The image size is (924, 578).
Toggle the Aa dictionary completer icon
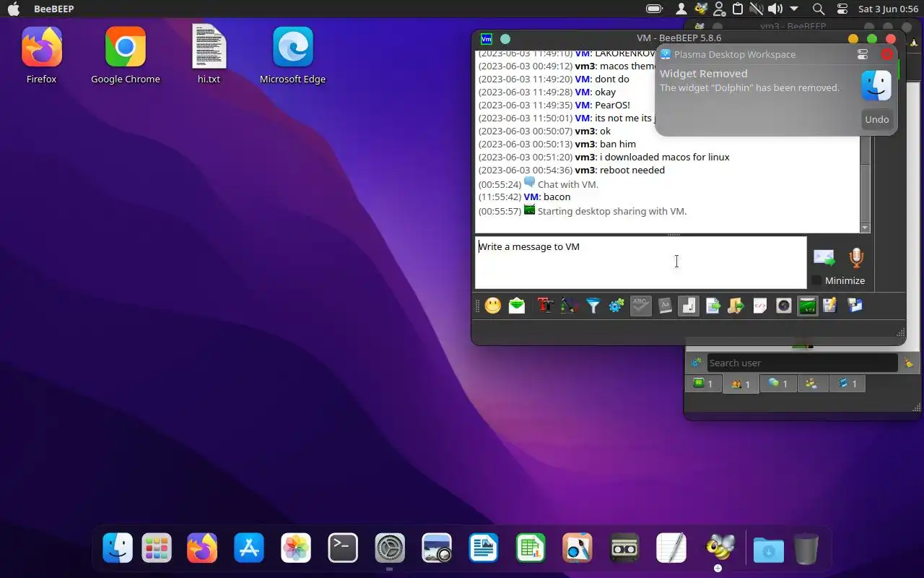(665, 306)
